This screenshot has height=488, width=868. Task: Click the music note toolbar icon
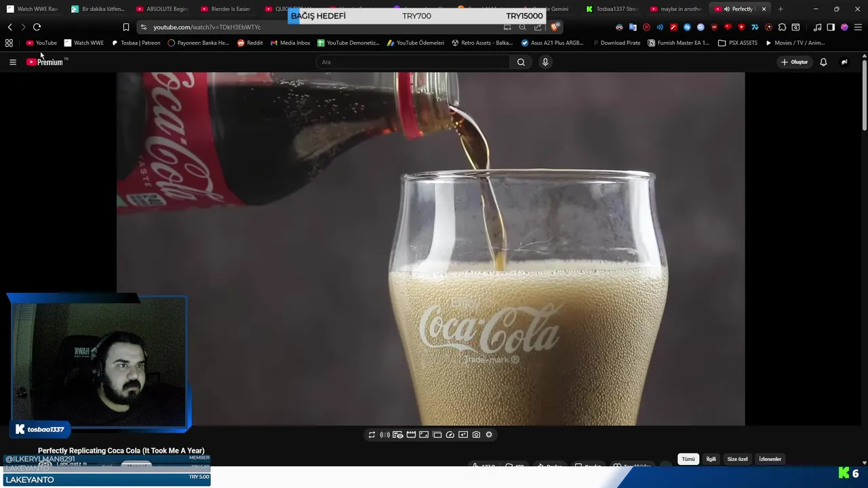coord(817,27)
